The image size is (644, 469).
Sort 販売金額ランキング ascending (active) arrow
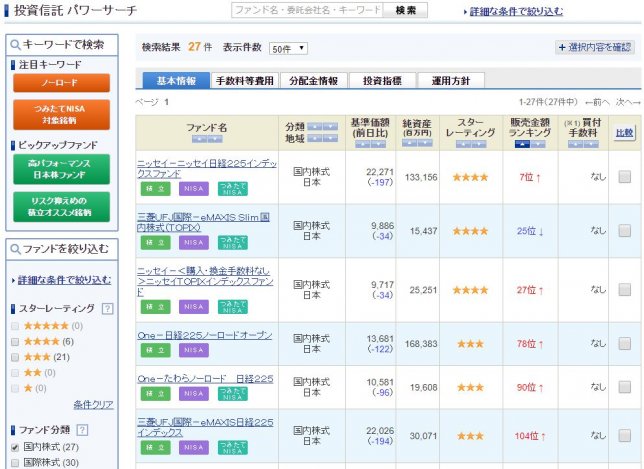522,144
